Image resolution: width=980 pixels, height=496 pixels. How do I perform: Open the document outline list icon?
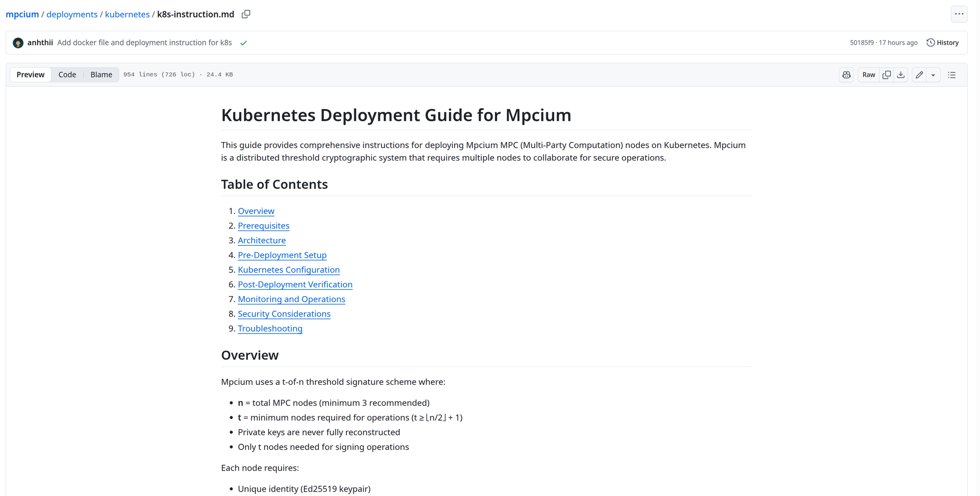point(952,75)
